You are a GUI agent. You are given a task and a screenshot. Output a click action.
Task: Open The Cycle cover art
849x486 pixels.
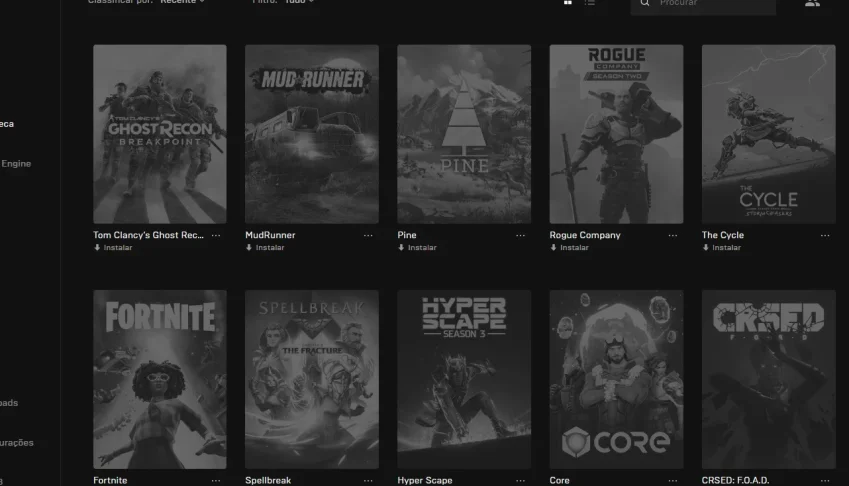point(768,134)
